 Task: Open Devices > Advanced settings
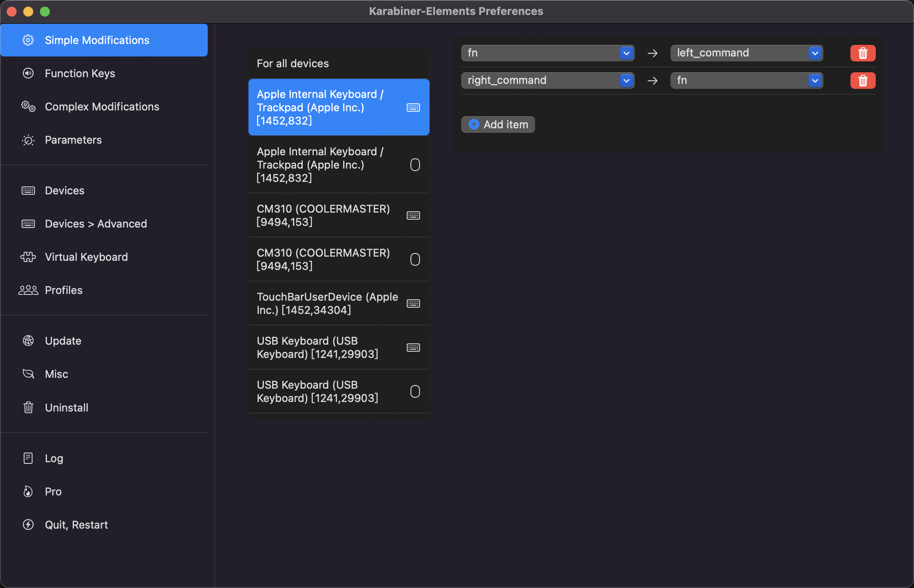tap(104, 224)
